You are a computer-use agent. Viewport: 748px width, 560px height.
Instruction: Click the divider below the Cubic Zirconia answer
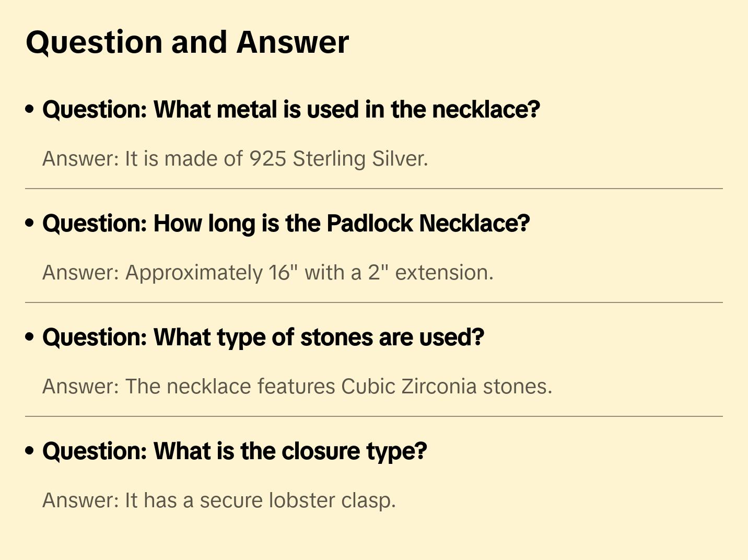[x=374, y=416]
